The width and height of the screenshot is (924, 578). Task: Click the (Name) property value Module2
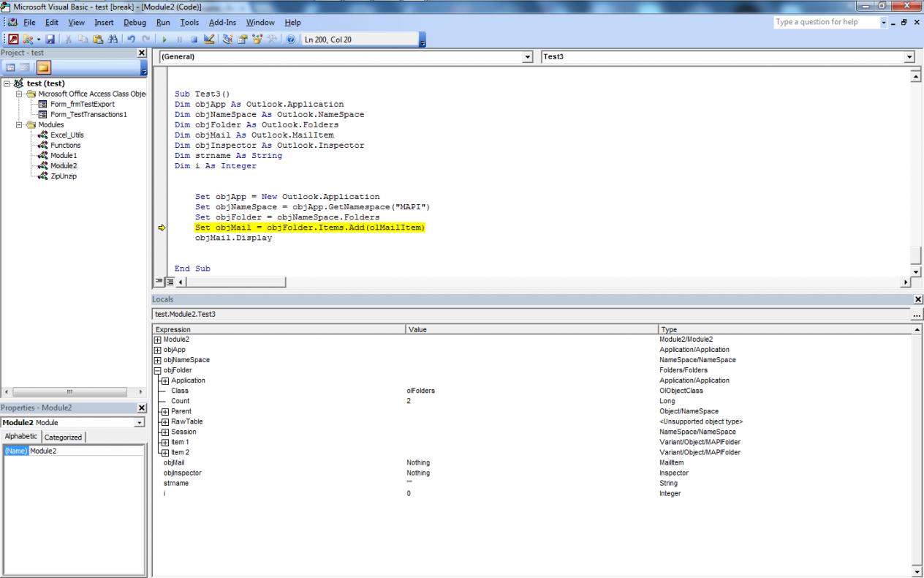86,451
